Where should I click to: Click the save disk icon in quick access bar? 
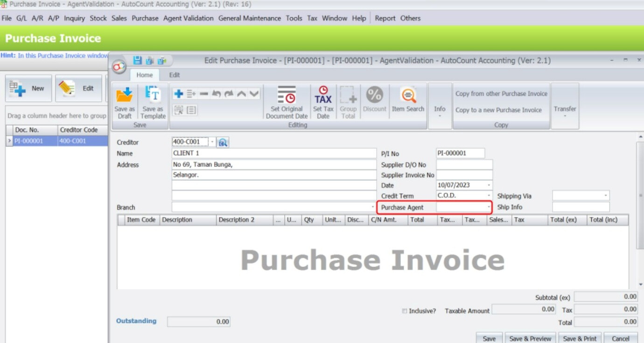tap(137, 61)
